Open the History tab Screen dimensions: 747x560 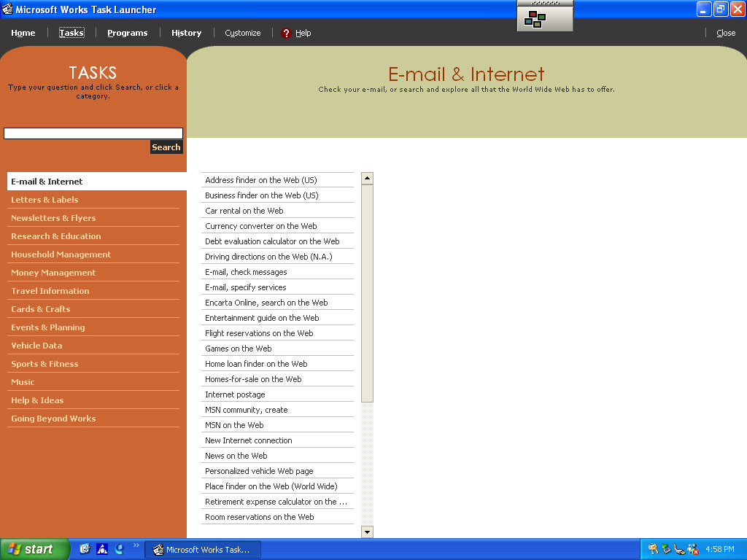tap(186, 33)
